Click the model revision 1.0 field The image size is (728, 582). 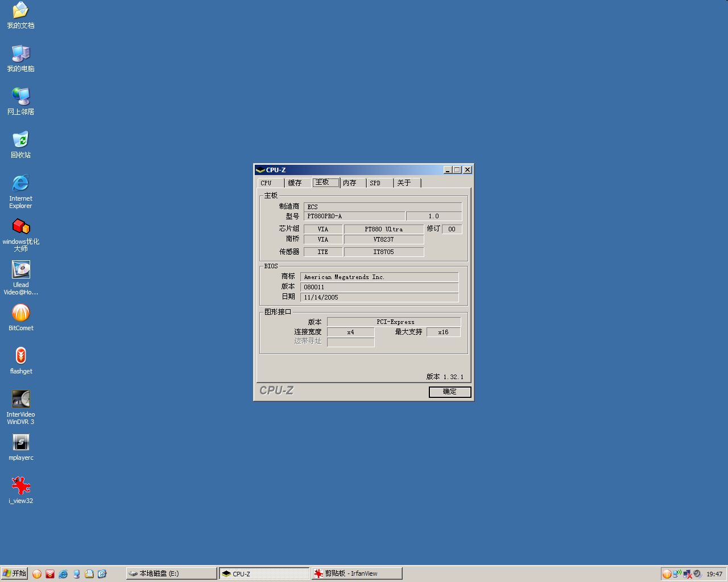click(434, 216)
